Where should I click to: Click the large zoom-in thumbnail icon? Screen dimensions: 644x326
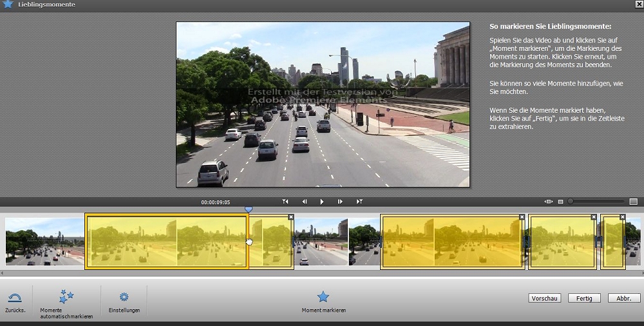633,202
